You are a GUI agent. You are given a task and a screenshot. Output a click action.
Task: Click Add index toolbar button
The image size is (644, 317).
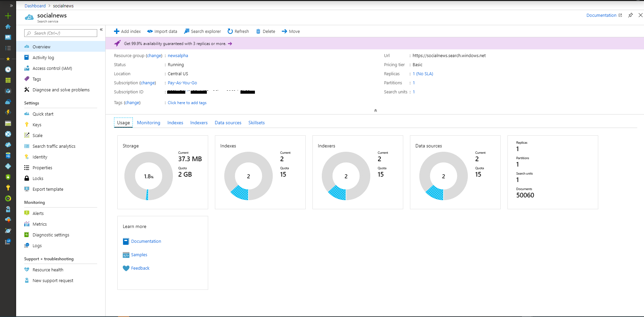pos(127,31)
